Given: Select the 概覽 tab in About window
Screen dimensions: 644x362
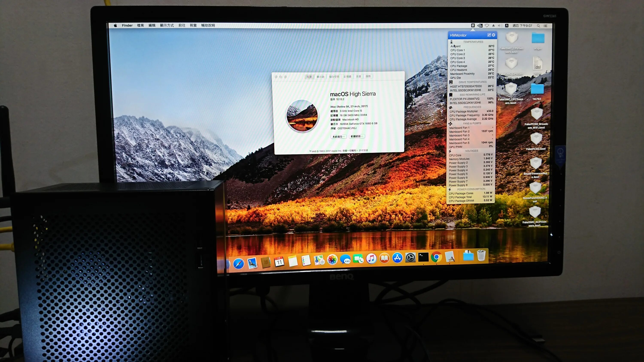Looking at the screenshot, I should click(310, 77).
